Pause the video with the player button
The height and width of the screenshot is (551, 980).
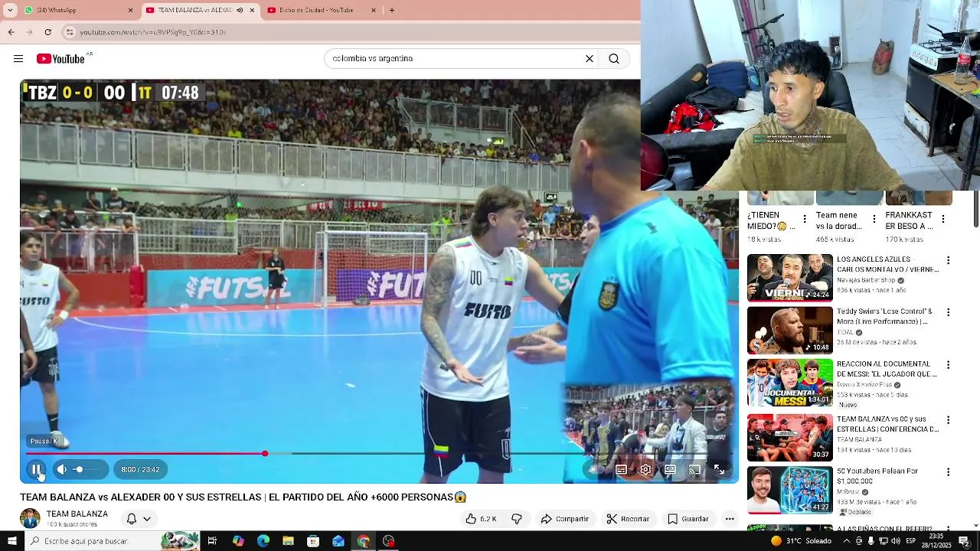(x=36, y=470)
